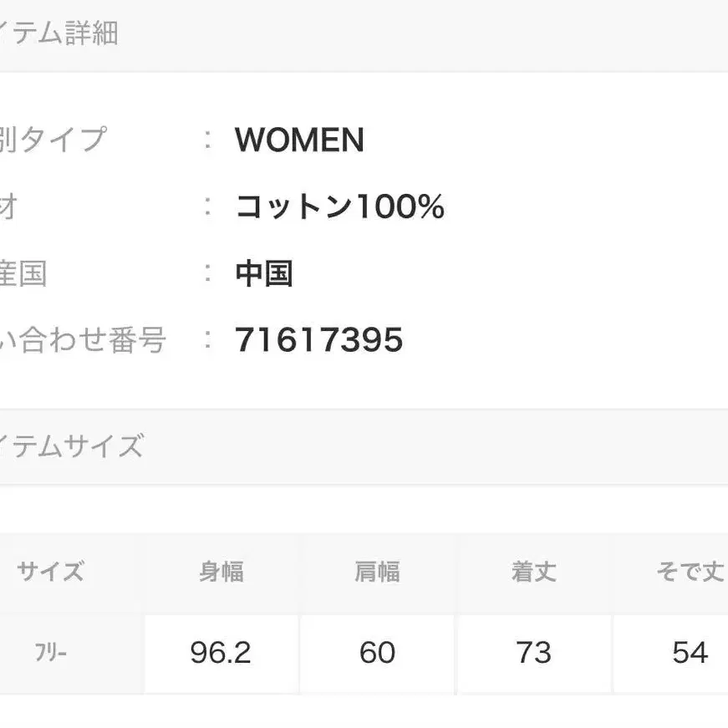The width and height of the screenshot is (728, 728).
Task: Click the アイテム詳細 section header
Action: (x=59, y=33)
